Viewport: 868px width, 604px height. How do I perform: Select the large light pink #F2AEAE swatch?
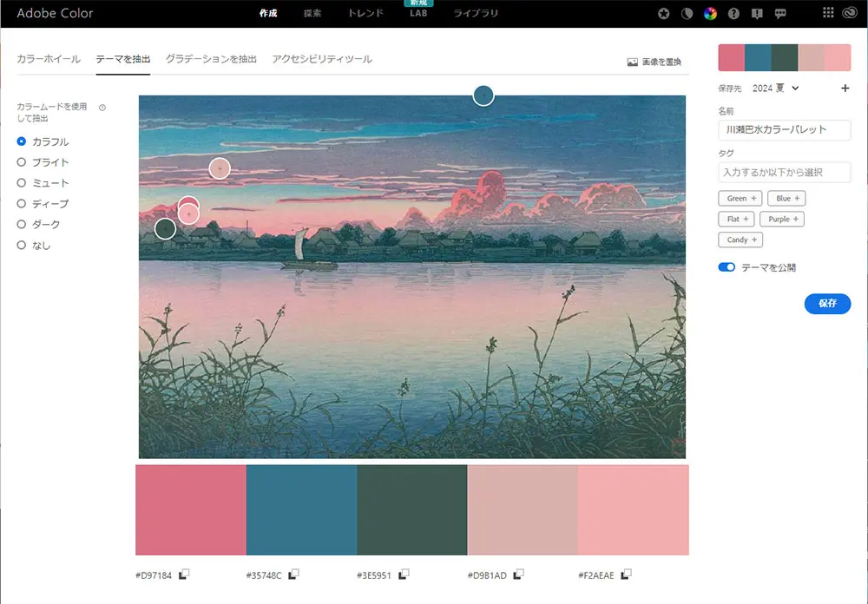[634, 510]
